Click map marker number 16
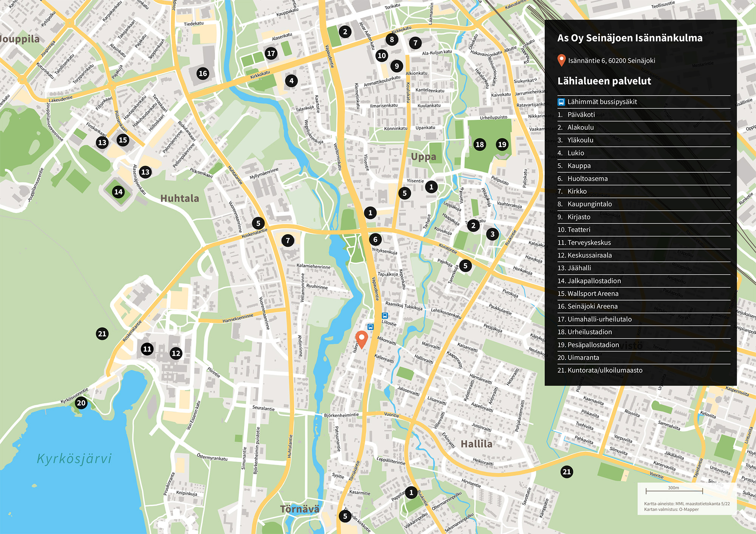 203,73
